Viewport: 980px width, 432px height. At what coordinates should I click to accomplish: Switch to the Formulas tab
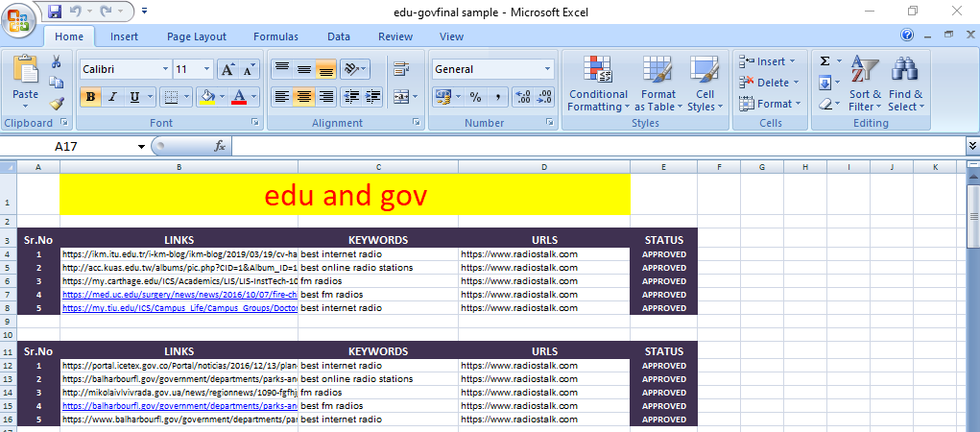pyautogui.click(x=275, y=36)
